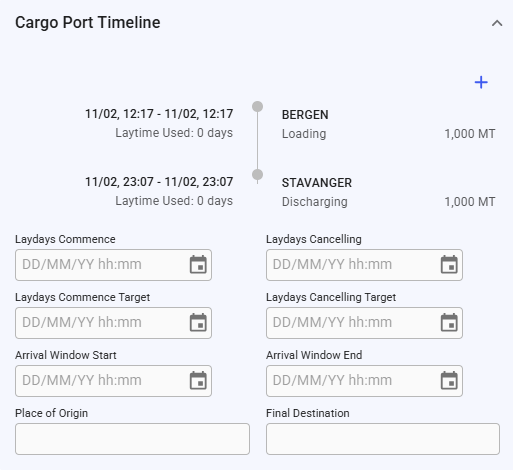Open calendar for Laydays Commence Target
The width and height of the screenshot is (513, 470).
(198, 323)
